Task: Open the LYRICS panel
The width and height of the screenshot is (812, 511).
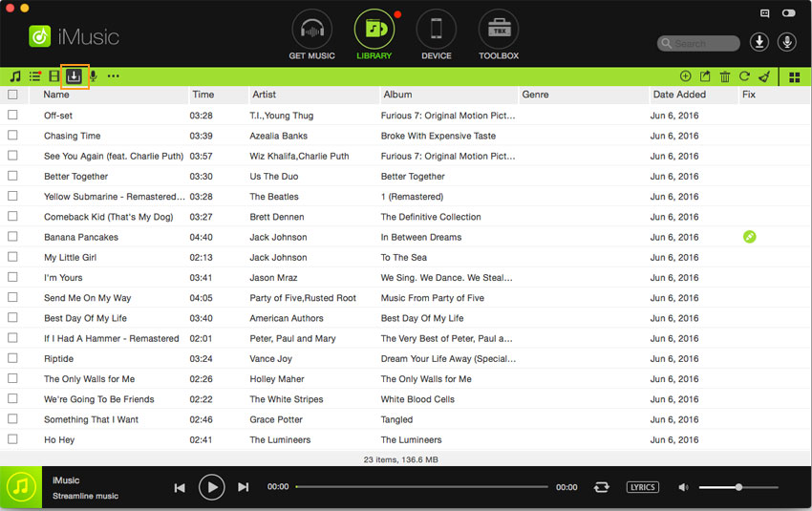Action: pyautogui.click(x=643, y=487)
